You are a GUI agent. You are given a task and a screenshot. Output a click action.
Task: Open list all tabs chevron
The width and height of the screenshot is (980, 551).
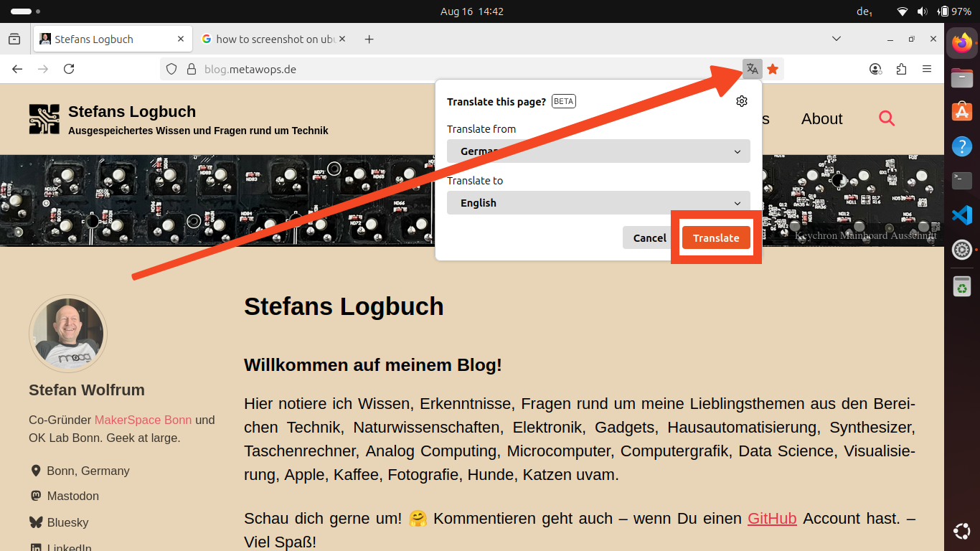pos(837,39)
